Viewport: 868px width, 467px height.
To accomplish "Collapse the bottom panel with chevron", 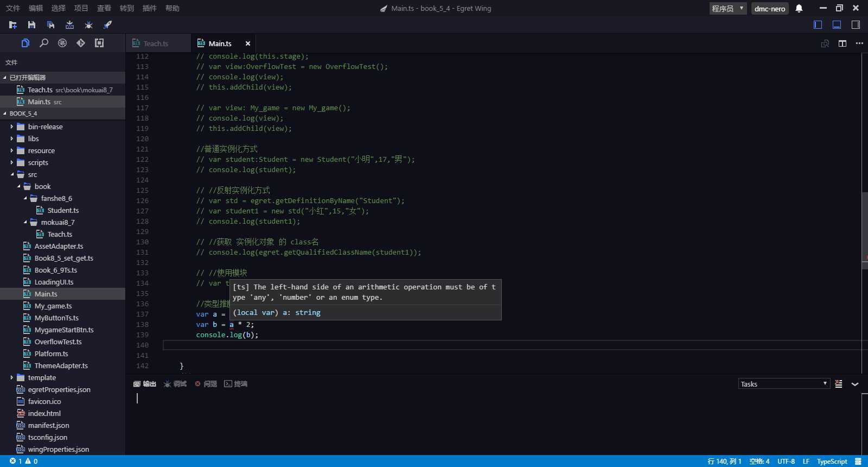I will click(855, 384).
